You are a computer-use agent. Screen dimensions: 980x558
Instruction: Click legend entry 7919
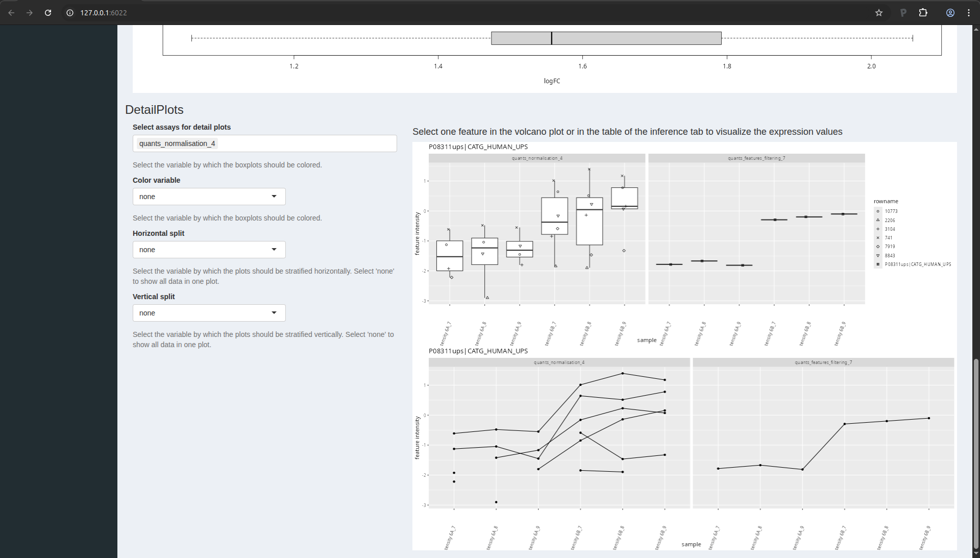(x=886, y=247)
